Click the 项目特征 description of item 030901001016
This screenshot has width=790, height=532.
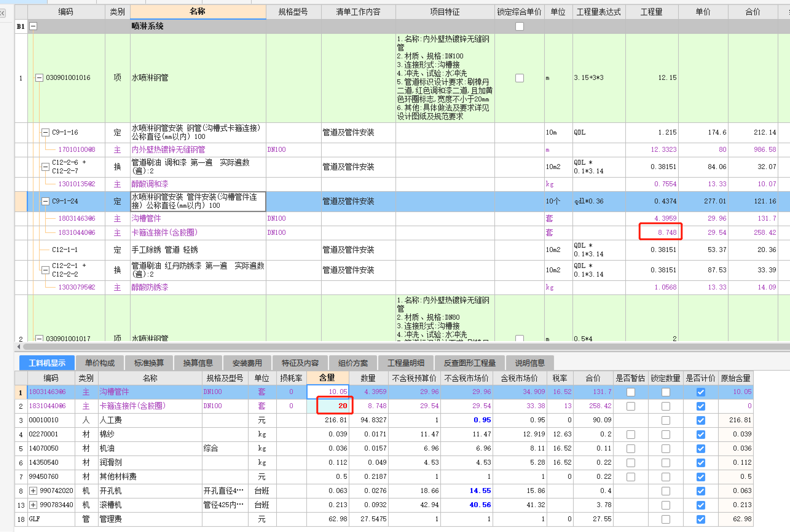coord(445,78)
